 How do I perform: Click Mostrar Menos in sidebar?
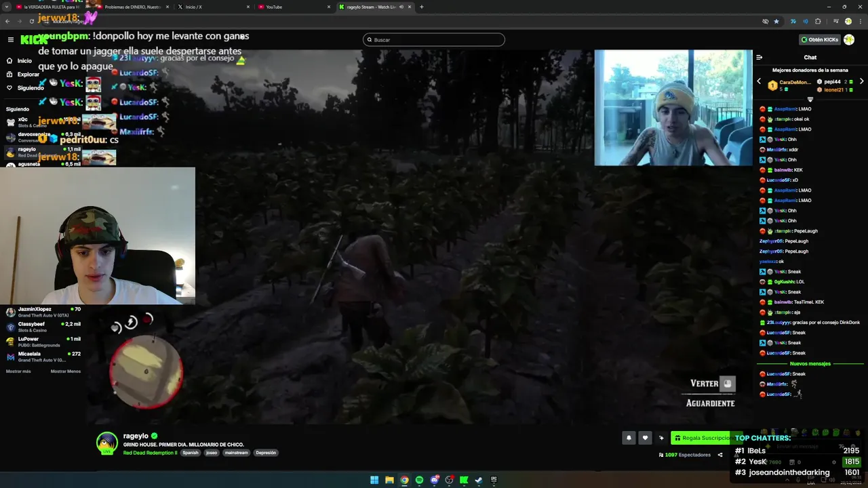66,371
